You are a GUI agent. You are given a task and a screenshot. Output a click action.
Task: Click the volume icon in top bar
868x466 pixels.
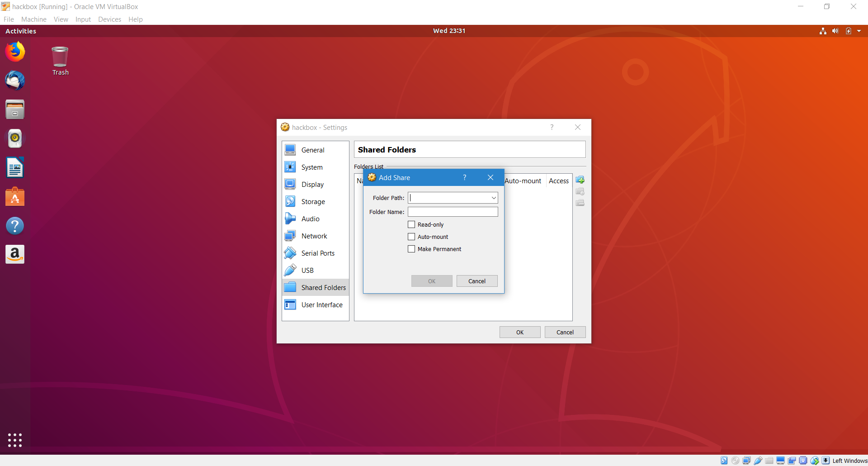pos(835,31)
